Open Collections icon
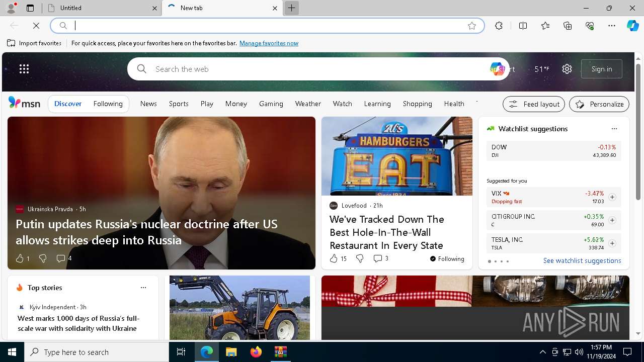Viewport: 644px width, 362px height. point(568,26)
